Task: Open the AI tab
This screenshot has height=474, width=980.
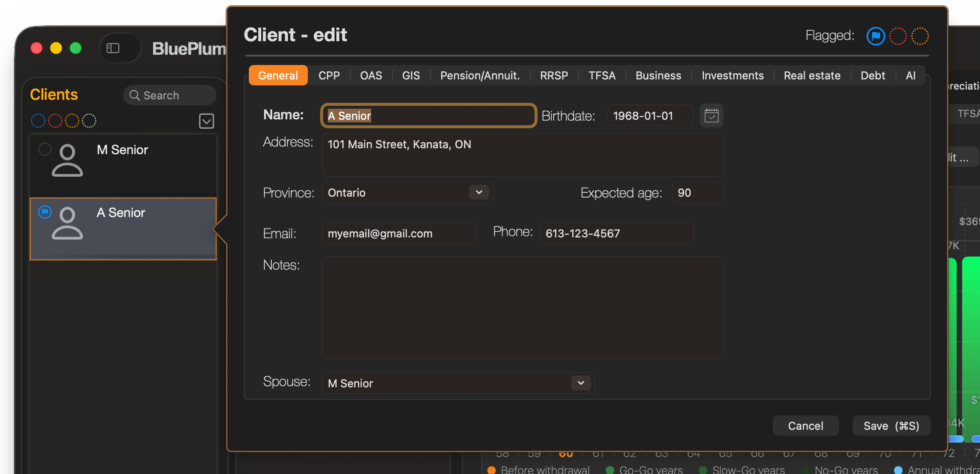Action: coord(911,76)
